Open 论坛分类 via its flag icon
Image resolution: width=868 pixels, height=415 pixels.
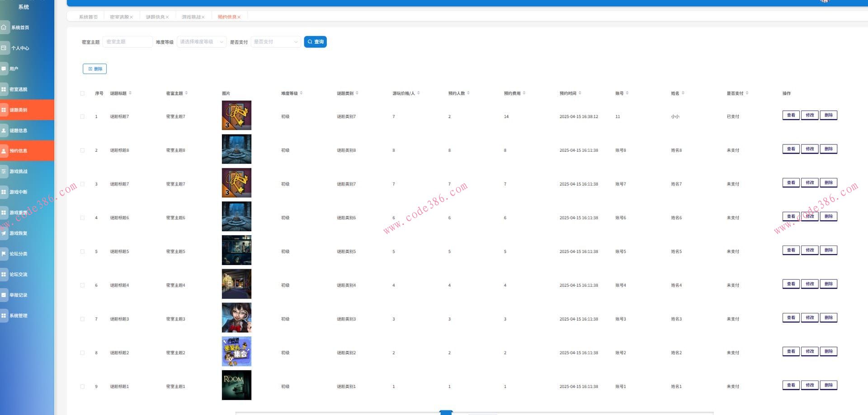[4, 254]
